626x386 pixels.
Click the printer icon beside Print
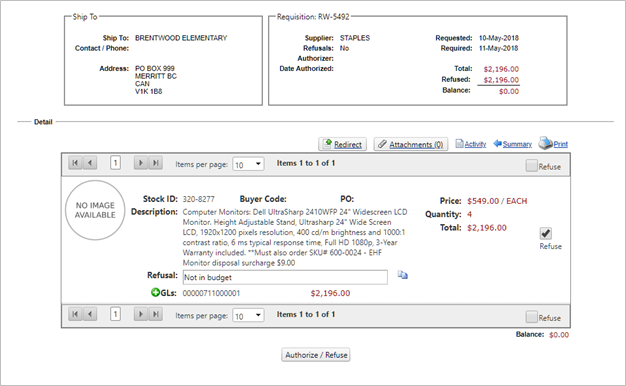coord(545,143)
